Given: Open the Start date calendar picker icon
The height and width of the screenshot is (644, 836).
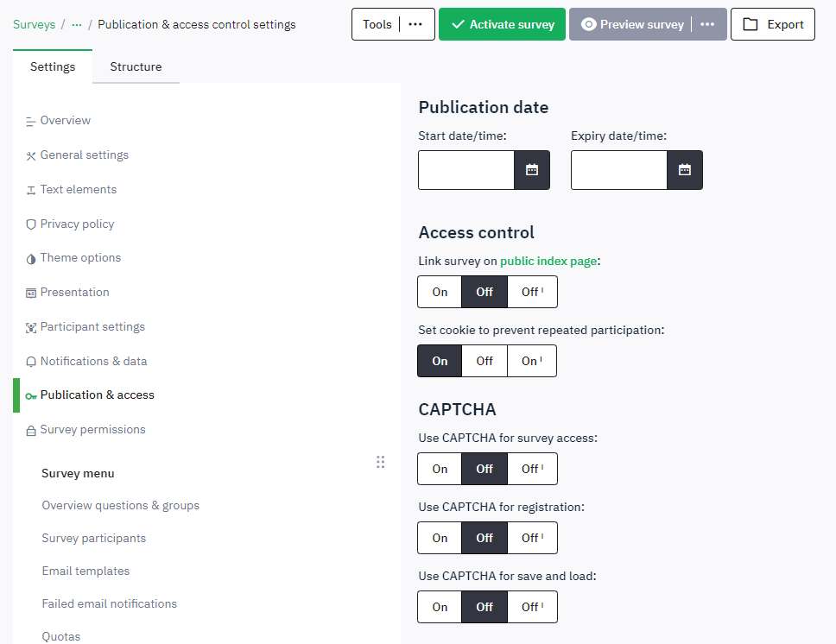Looking at the screenshot, I should 532,170.
